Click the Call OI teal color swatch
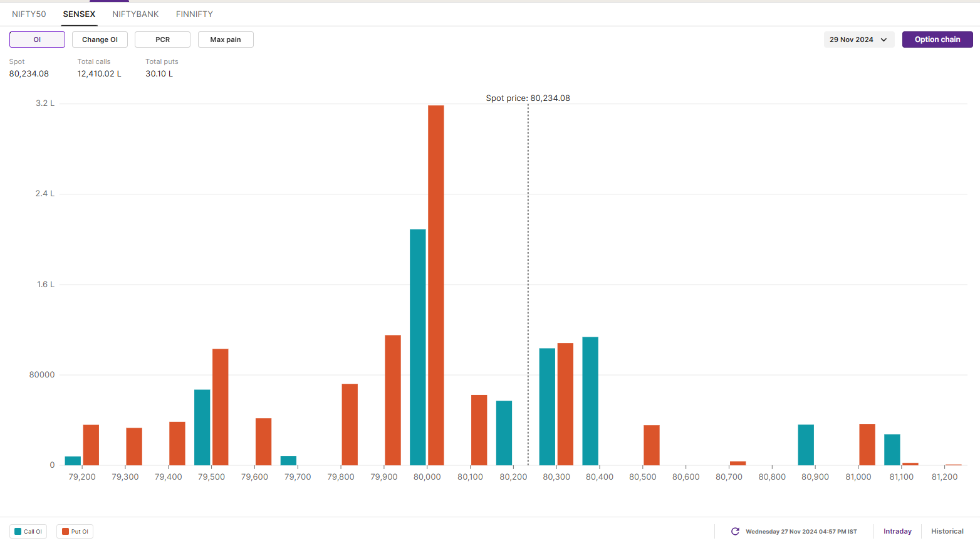980x543 pixels. (18, 532)
